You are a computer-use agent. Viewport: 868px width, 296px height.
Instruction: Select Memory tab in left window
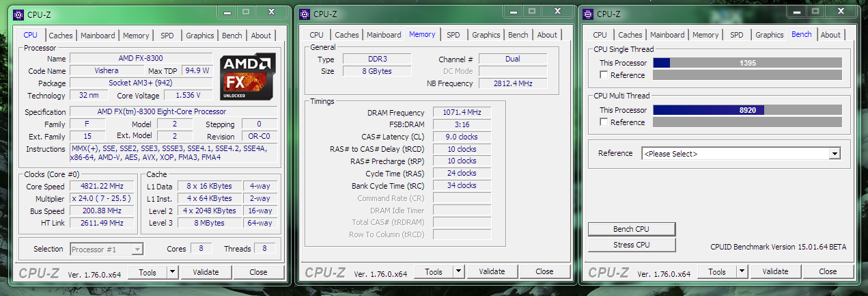(x=136, y=36)
